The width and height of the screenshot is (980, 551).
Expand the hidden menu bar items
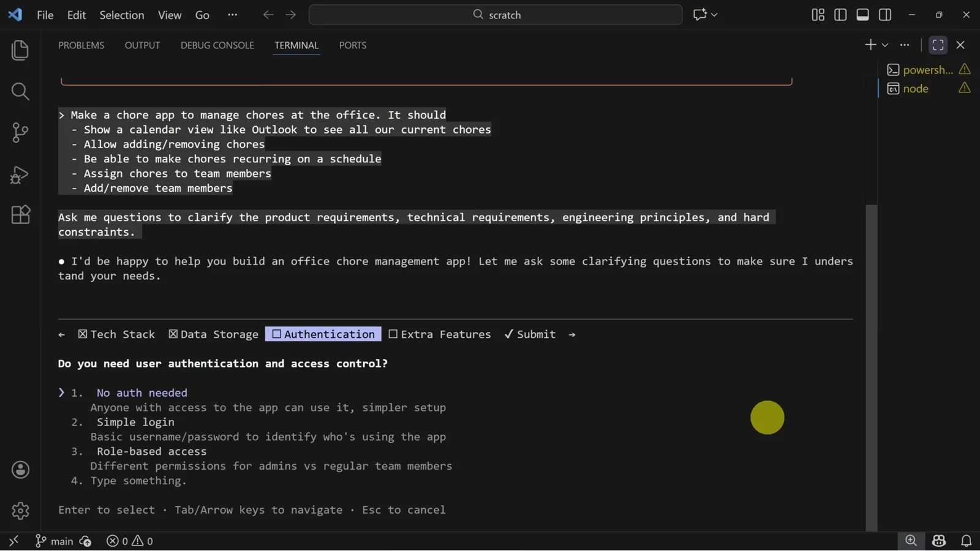pyautogui.click(x=232, y=15)
